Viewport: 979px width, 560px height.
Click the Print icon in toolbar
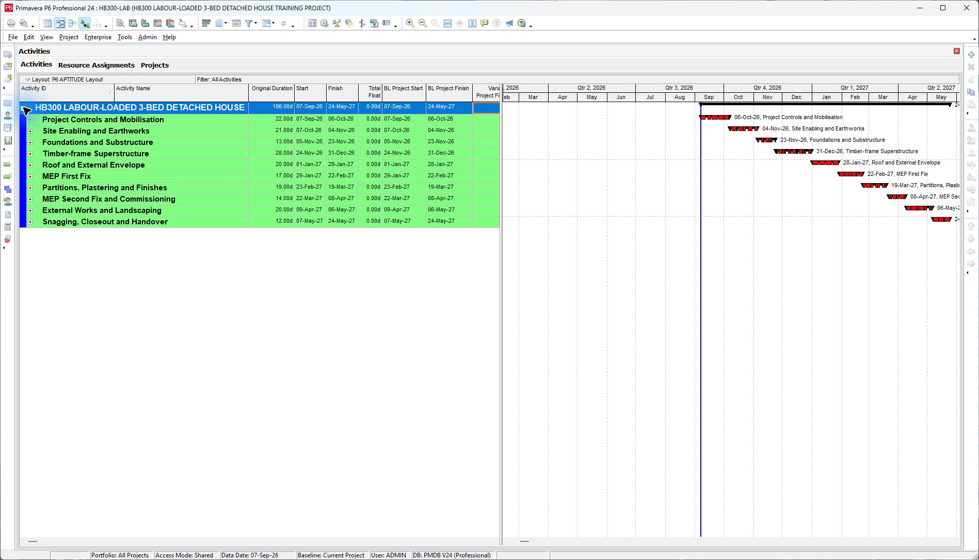point(11,23)
